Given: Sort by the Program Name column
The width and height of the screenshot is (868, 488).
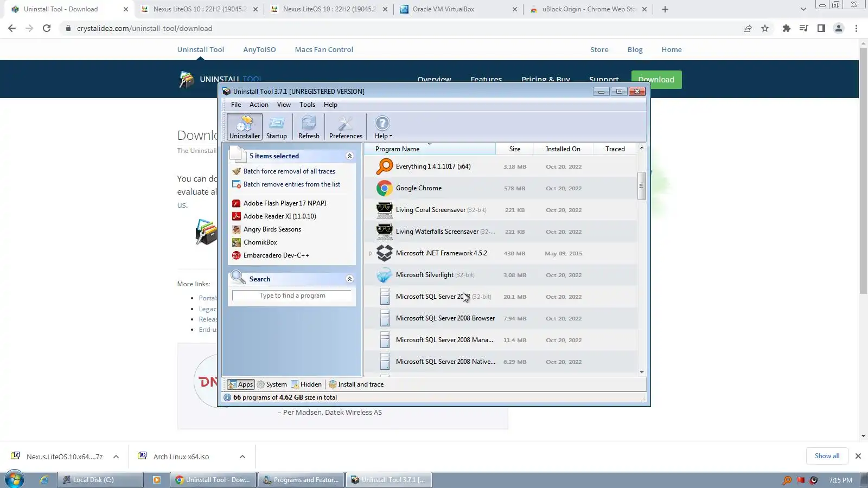Looking at the screenshot, I should click(x=430, y=149).
